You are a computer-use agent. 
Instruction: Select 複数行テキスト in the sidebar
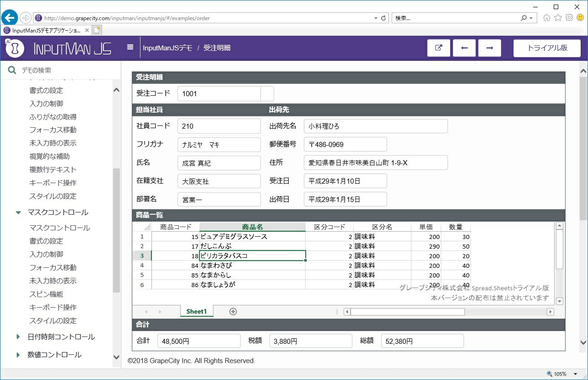click(53, 169)
